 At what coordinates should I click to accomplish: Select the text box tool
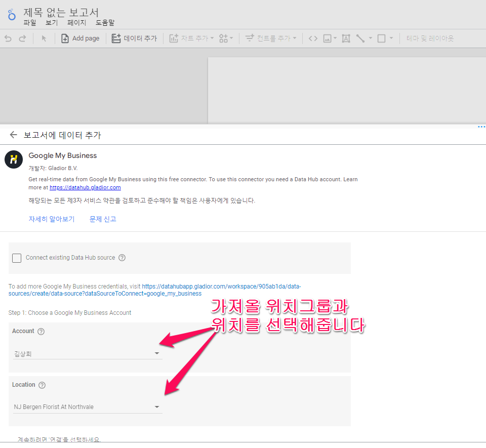[346, 38]
